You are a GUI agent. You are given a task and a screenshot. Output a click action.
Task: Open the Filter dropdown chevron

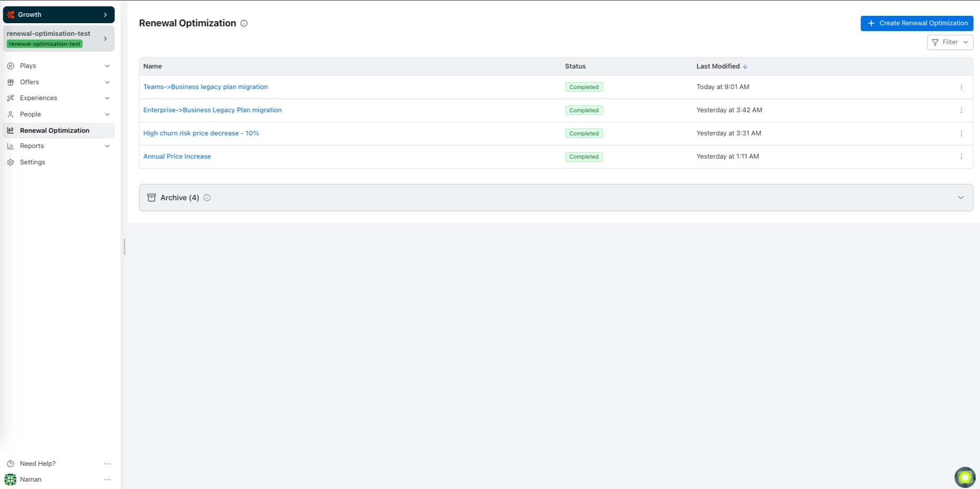click(966, 42)
